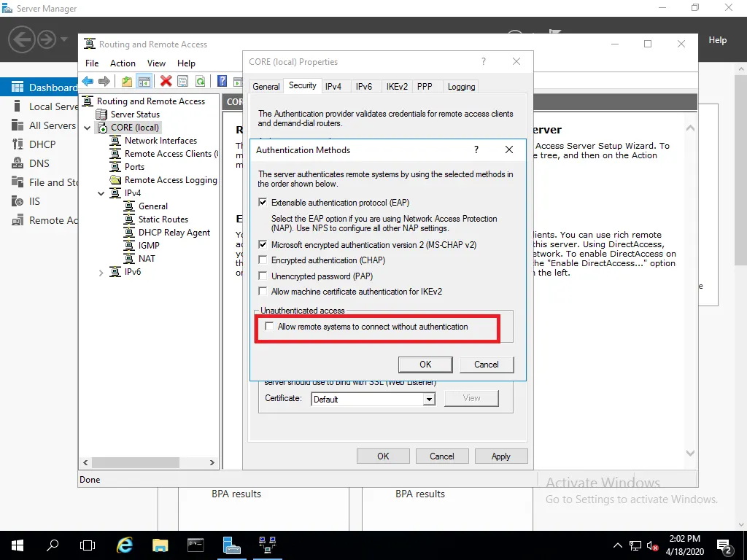Click the red X Delete toolbar icon
Viewport: 747px width, 560px height.
[x=166, y=82]
